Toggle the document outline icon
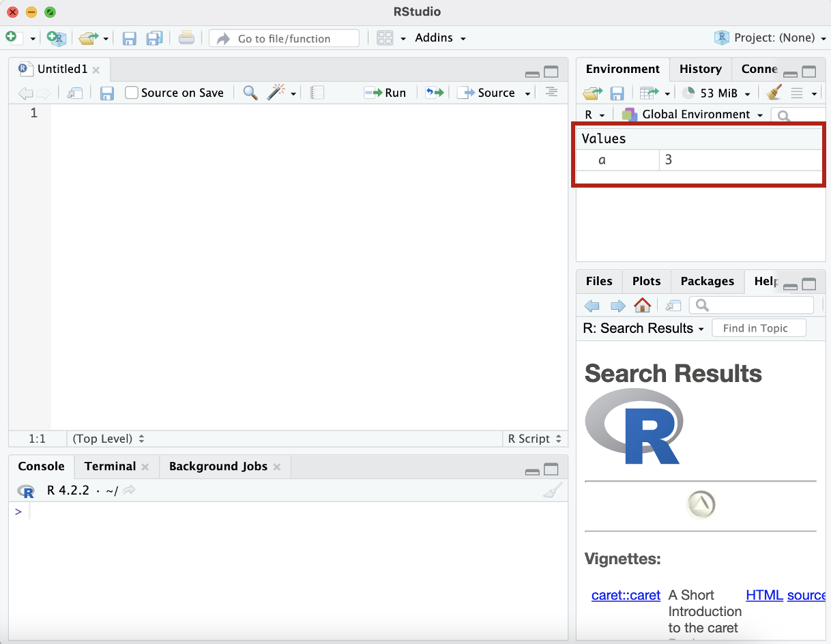The image size is (831, 644). (x=551, y=92)
